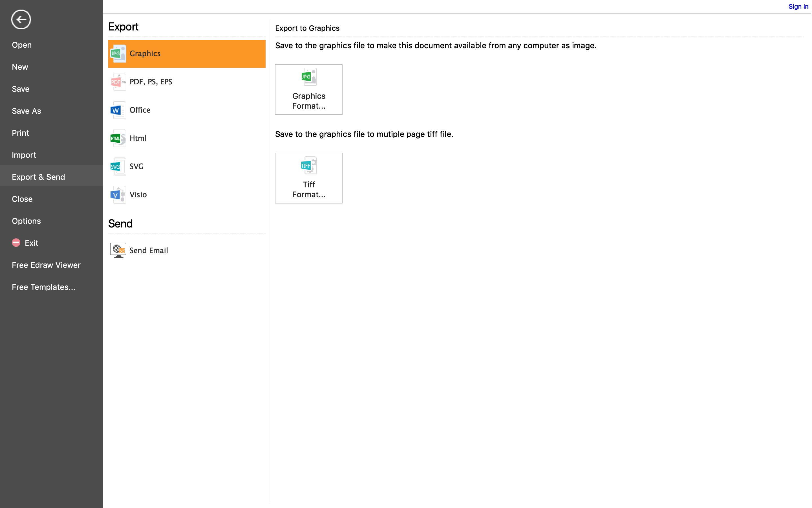Viewport: 812px width, 508px height.
Task: Click the Visio icon in export list
Action: click(x=118, y=195)
